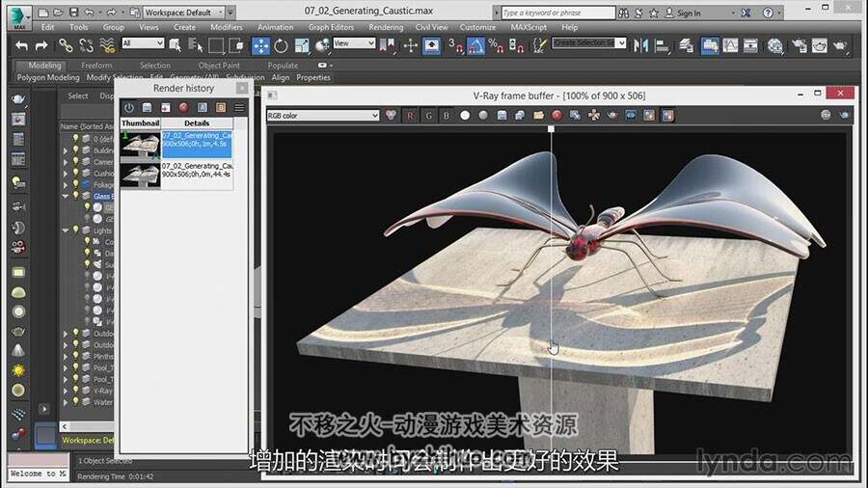The width and height of the screenshot is (868, 488).
Task: Select the first render history thumbnail
Action: pyautogui.click(x=141, y=145)
